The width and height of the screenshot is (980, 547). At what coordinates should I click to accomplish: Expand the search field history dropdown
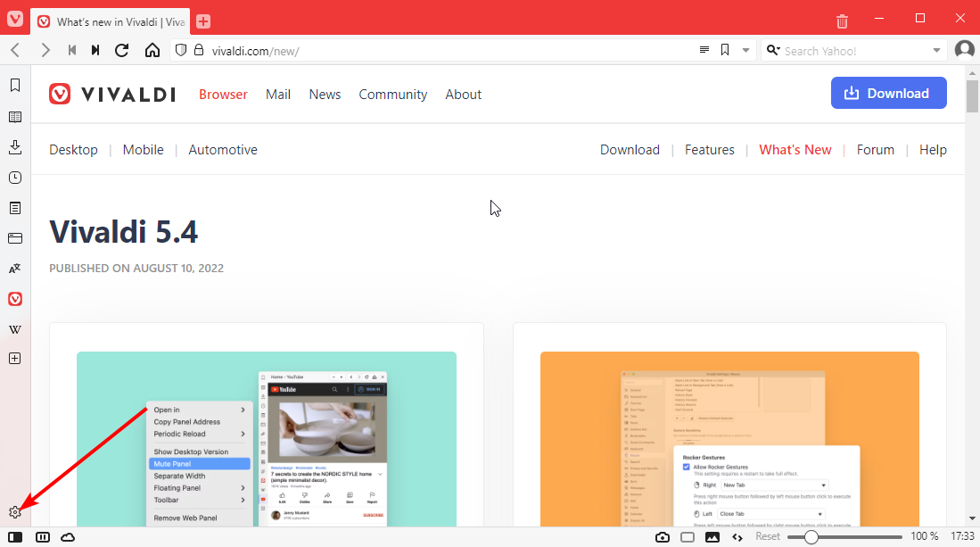pos(936,50)
